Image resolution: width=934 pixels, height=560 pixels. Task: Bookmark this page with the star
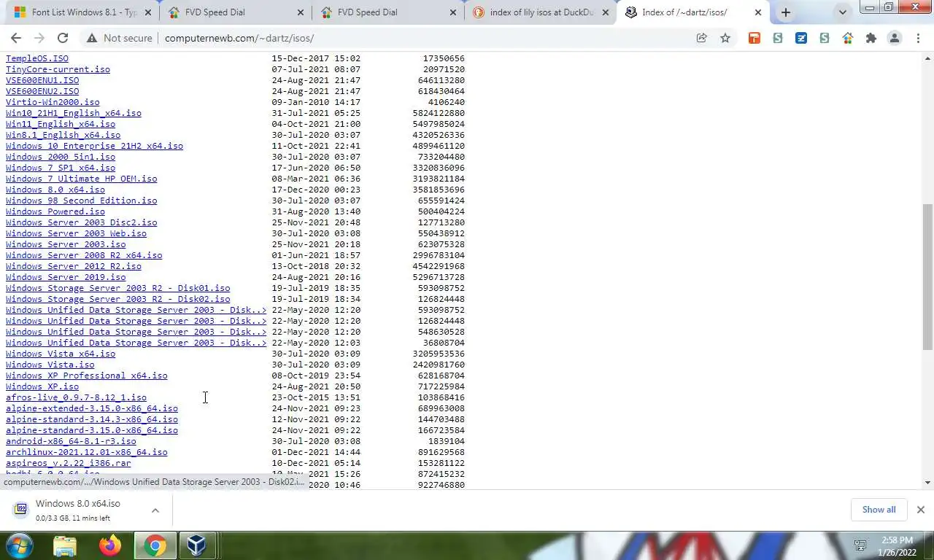(x=725, y=38)
